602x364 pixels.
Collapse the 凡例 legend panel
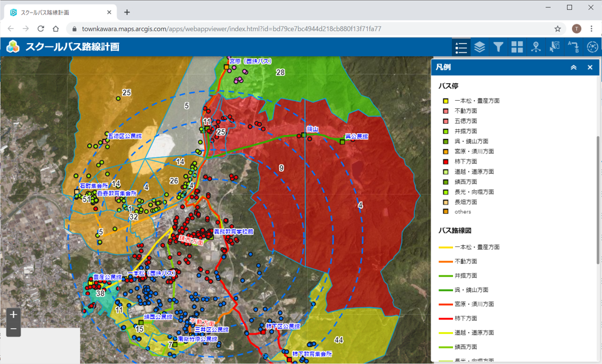coord(573,68)
